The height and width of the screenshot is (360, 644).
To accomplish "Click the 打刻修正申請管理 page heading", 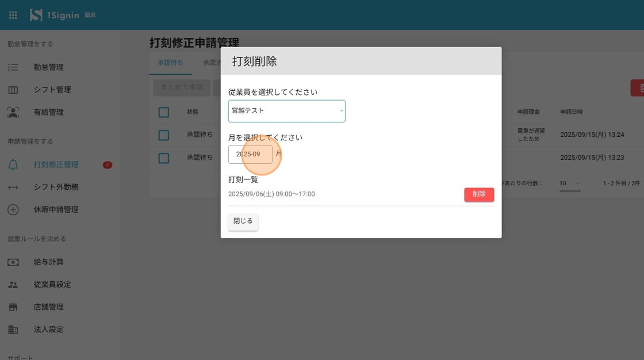I will tap(194, 43).
